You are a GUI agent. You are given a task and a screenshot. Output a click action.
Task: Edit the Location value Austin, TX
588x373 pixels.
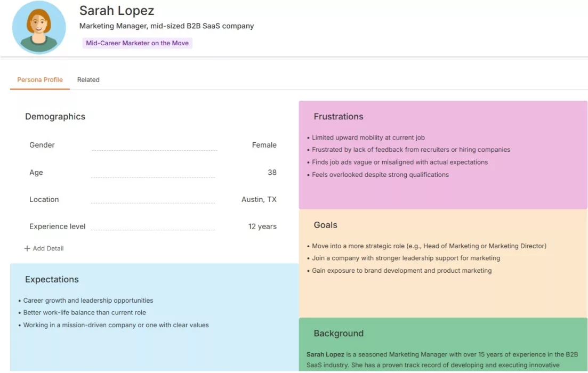click(259, 199)
